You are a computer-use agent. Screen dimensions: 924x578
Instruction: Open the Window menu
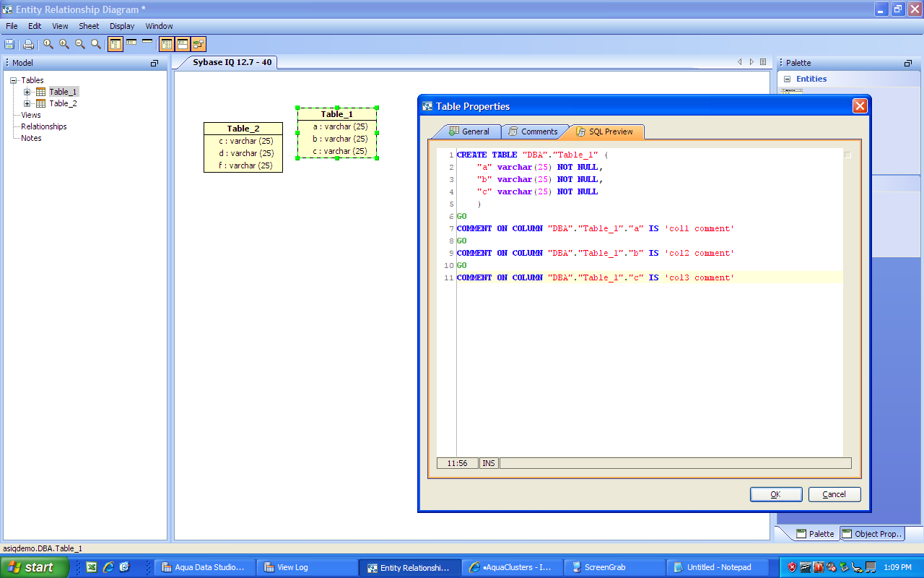(x=159, y=26)
